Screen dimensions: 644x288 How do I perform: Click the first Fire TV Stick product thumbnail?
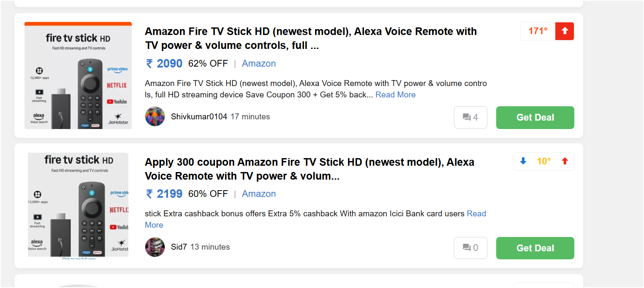click(x=78, y=75)
